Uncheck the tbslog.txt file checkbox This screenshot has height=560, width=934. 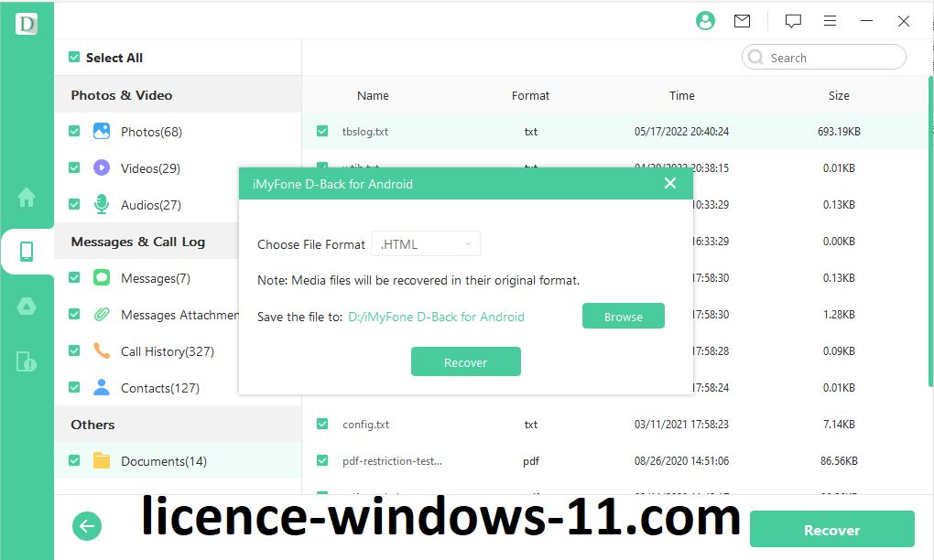point(322,131)
